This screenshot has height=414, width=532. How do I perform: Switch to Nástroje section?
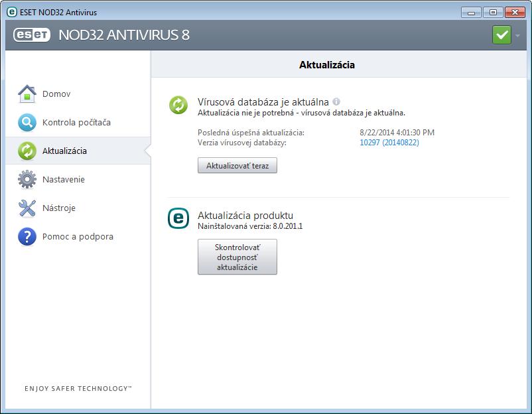[78, 208]
